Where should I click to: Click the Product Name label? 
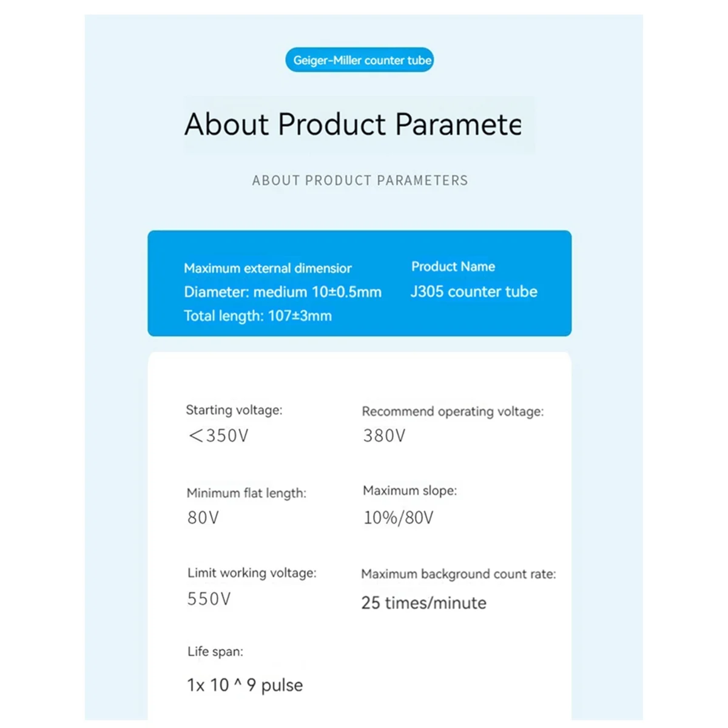453,266
